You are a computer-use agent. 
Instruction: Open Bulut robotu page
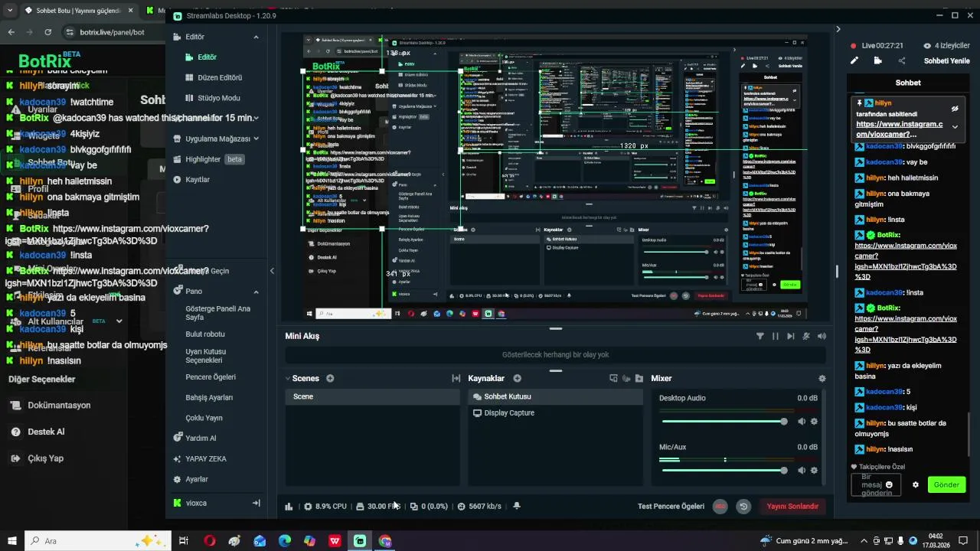point(205,334)
